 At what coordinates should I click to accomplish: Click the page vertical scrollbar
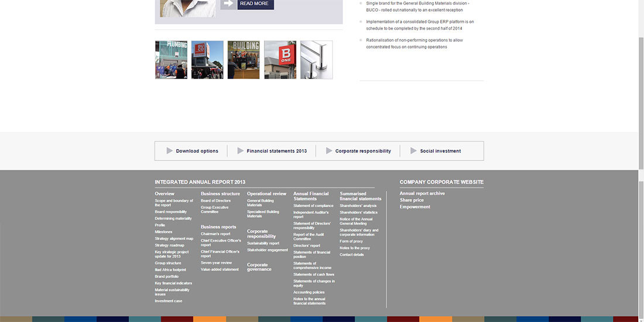(641, 102)
